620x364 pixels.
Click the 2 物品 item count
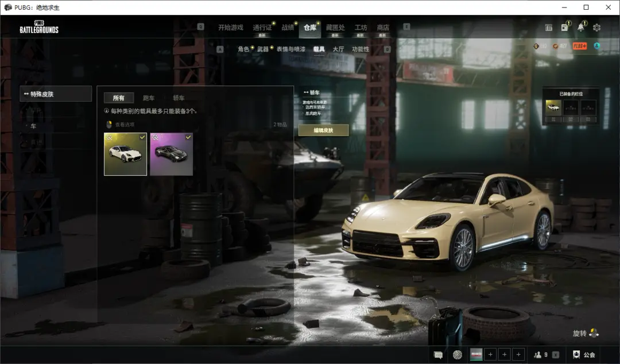click(280, 125)
